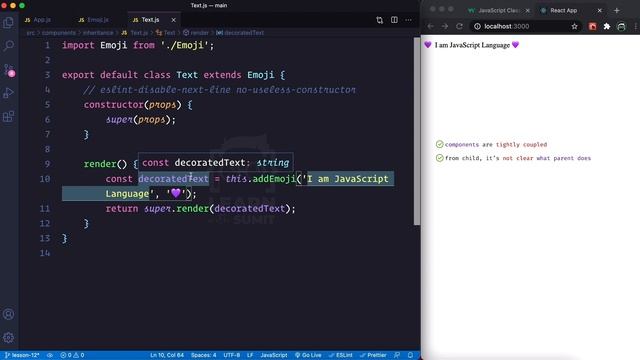Viewport: 640px width, 360px height.
Task: Click the 'Text.js' breadcrumb segment
Action: [x=139, y=33]
